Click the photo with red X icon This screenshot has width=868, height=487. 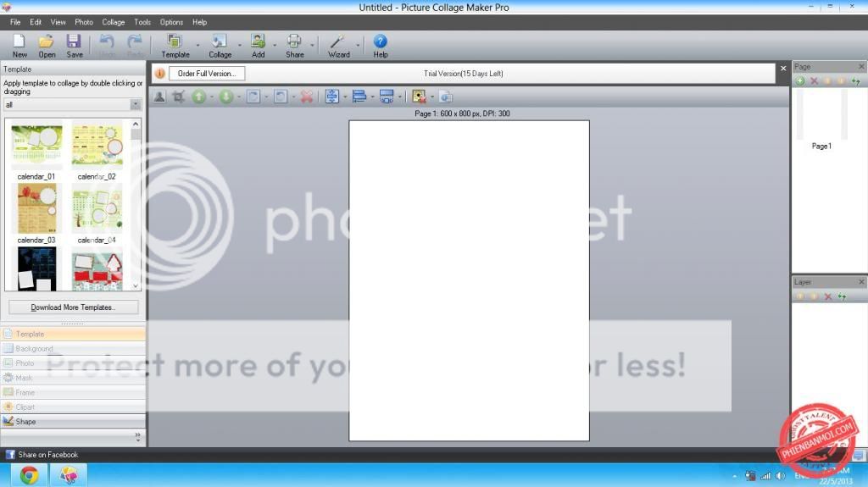coord(419,97)
